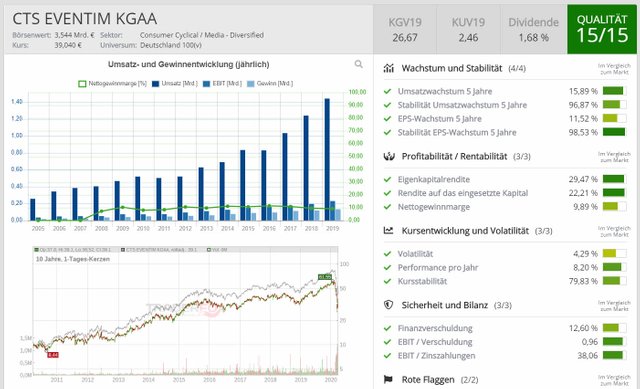The width and height of the screenshot is (640, 389).
Task: Click the Stabilität EPS-Wachstum 98,53 % value
Action: (583, 132)
